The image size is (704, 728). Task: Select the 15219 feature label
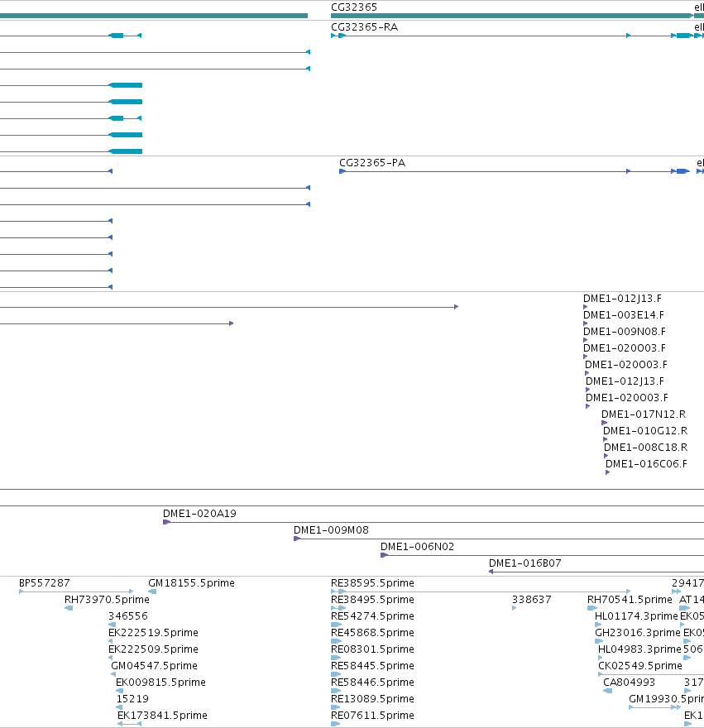coord(132,699)
